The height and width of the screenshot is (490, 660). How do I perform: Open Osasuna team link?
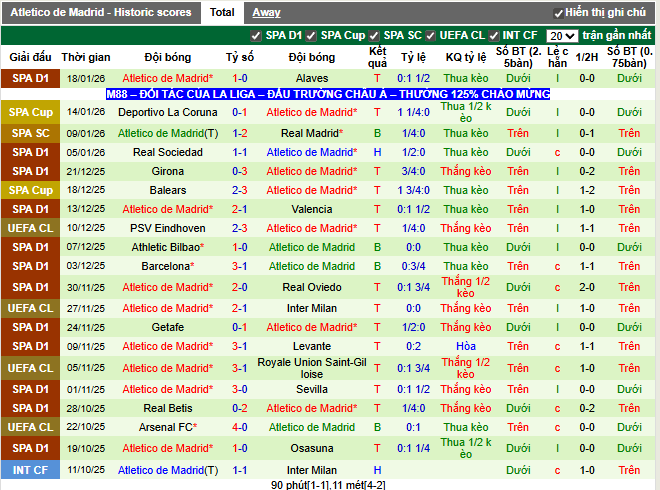tap(312, 448)
